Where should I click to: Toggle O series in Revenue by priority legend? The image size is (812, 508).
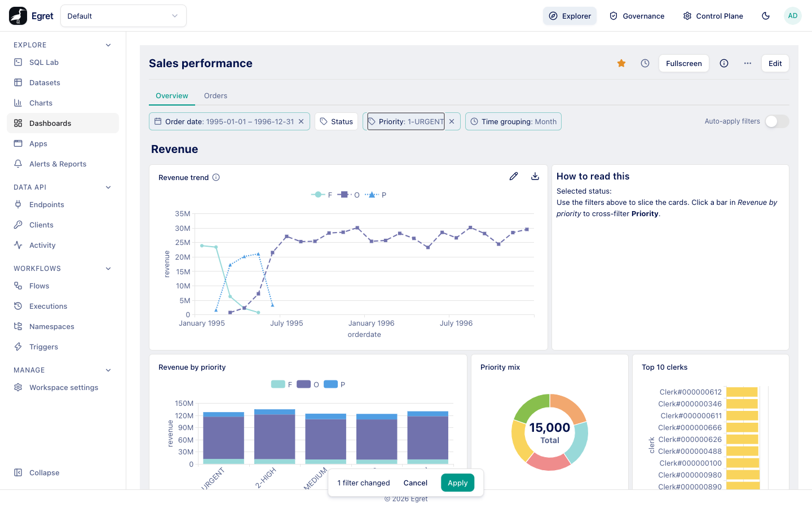308,384
